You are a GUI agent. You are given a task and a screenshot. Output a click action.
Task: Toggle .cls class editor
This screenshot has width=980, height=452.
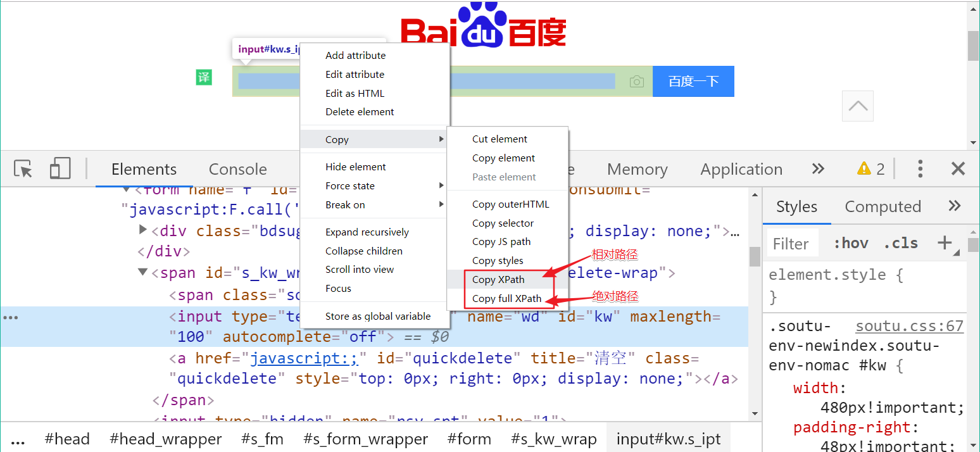[x=901, y=243]
